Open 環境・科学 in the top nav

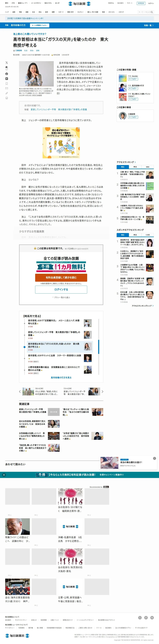coord(70,12)
